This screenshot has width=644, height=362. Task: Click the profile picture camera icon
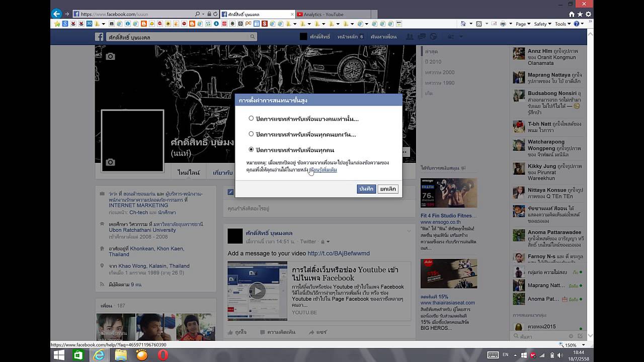tap(110, 162)
